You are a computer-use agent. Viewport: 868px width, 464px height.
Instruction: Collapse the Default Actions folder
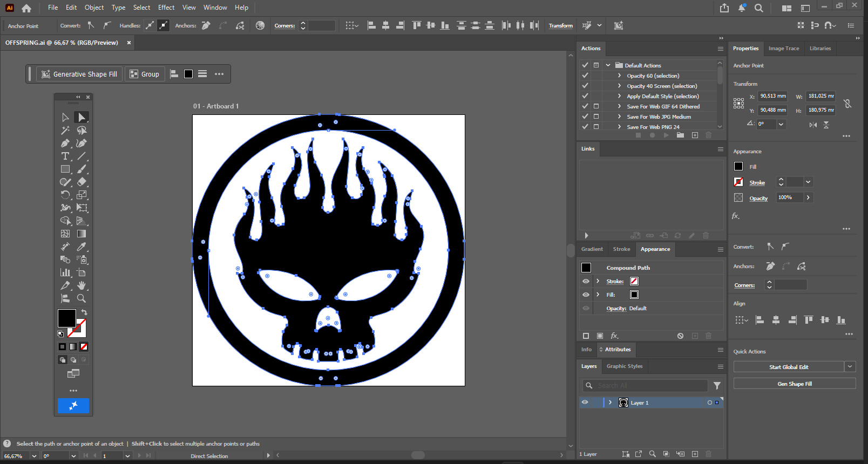tap(608, 65)
